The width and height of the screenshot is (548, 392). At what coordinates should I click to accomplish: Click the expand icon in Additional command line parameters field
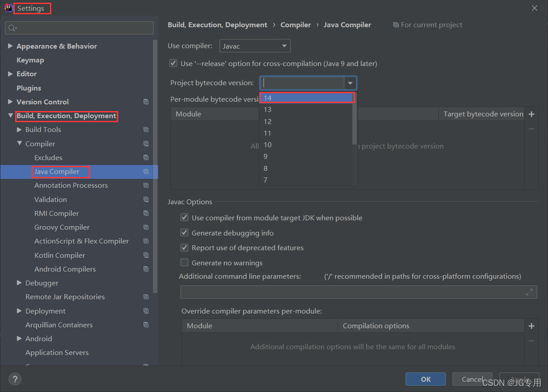click(529, 292)
